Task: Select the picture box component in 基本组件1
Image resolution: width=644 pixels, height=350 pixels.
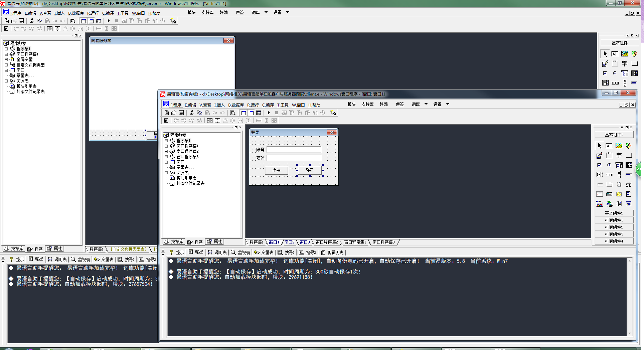Action: click(x=619, y=146)
